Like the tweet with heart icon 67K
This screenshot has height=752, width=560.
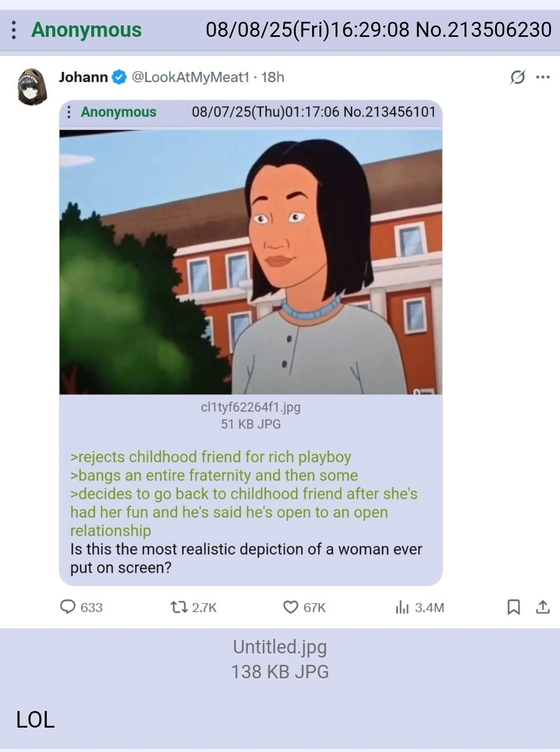pos(290,607)
